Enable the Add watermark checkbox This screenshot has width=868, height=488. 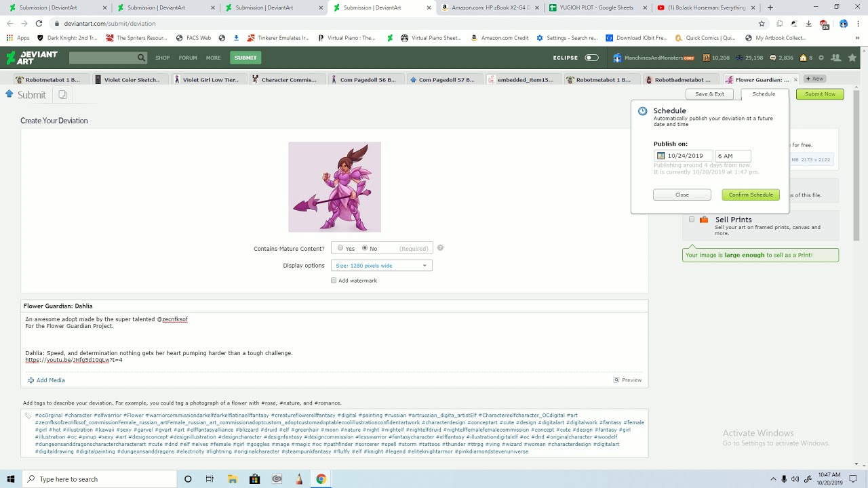pos(334,280)
